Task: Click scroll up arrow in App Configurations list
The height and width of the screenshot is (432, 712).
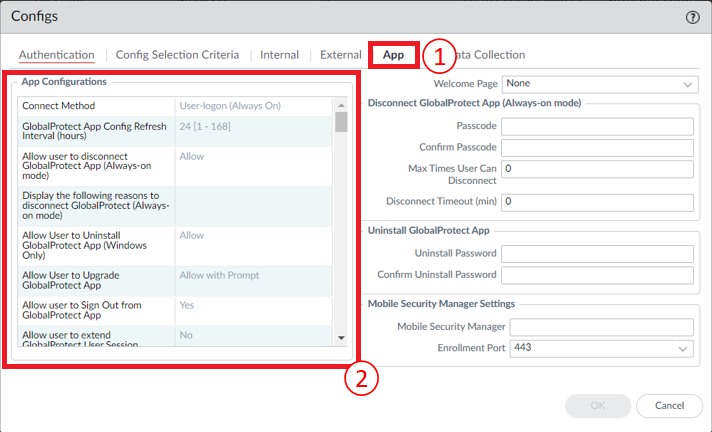Action: tap(341, 105)
